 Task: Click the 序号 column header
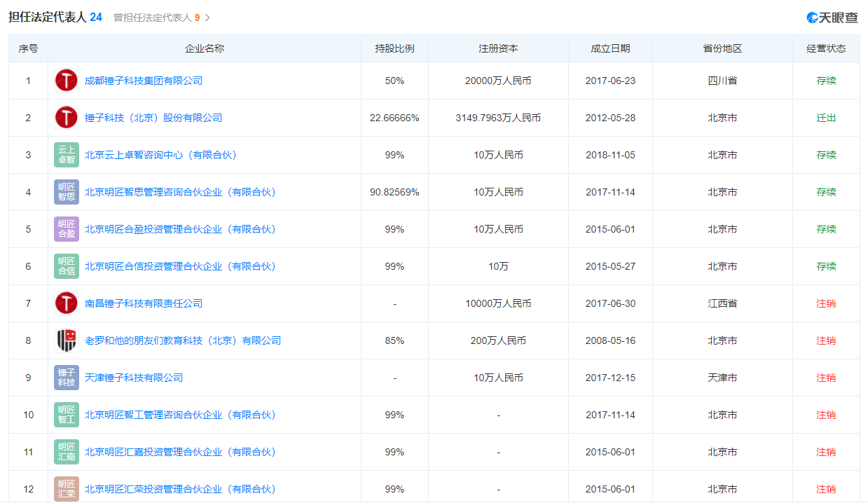(29, 48)
